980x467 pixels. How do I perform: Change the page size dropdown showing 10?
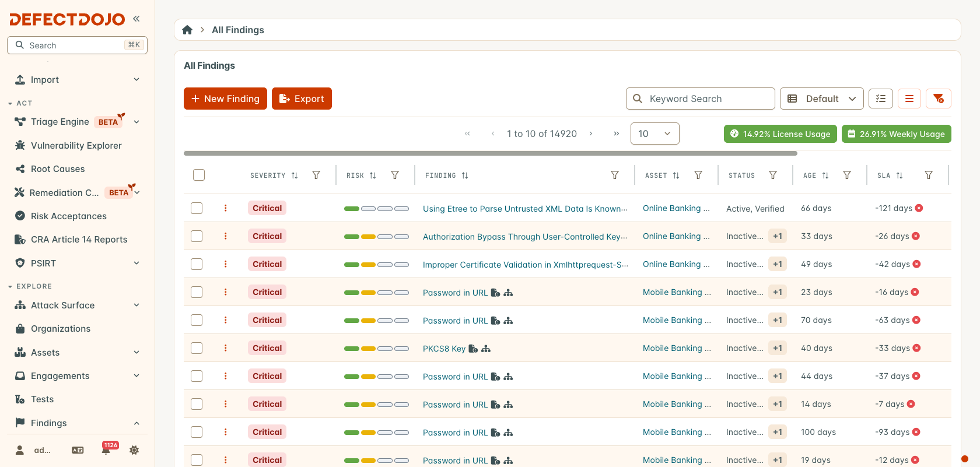654,134
